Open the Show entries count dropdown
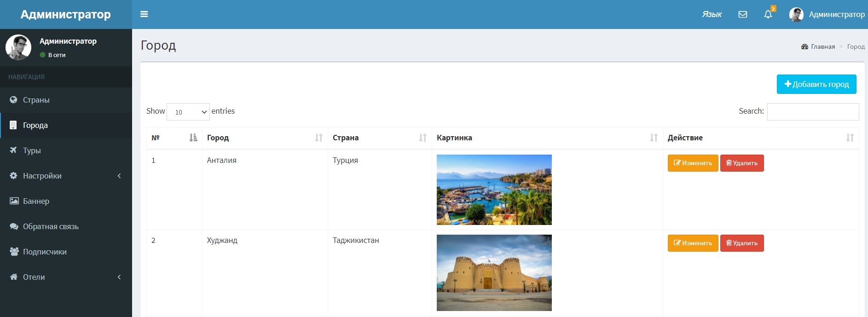Viewport: 868px width, 317px height. [x=188, y=112]
